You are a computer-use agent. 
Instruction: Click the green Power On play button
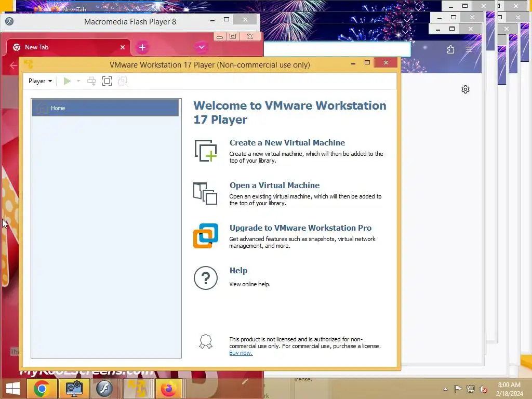[x=67, y=81]
